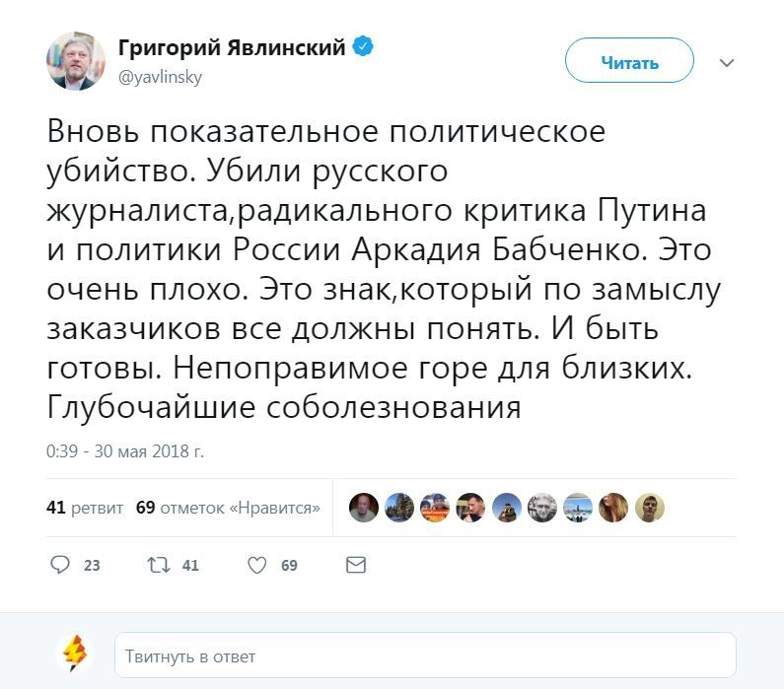Click the reply count 23
This screenshot has width=784, height=689.
pyautogui.click(x=92, y=566)
